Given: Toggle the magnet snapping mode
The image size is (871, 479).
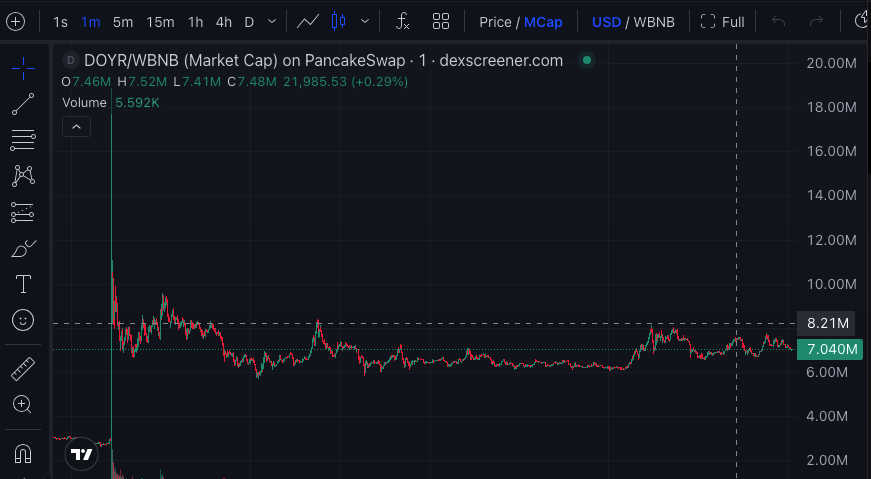Looking at the screenshot, I should coord(23,453).
